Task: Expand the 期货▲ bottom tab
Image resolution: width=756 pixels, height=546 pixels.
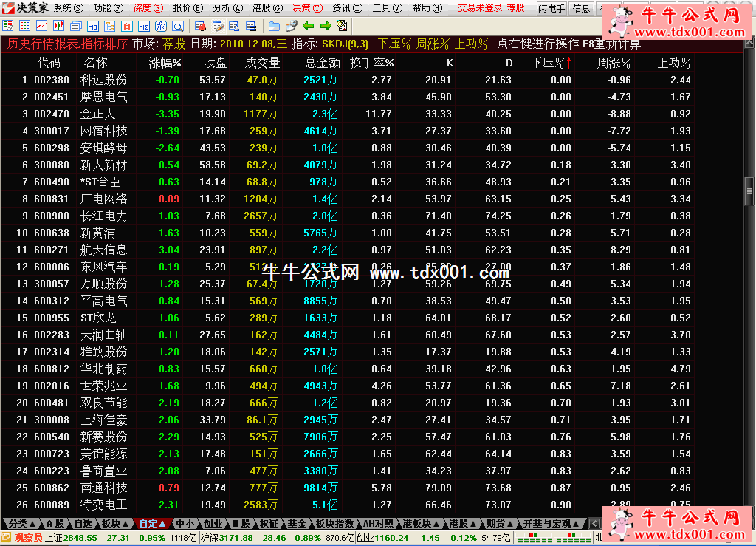Action: point(500,524)
